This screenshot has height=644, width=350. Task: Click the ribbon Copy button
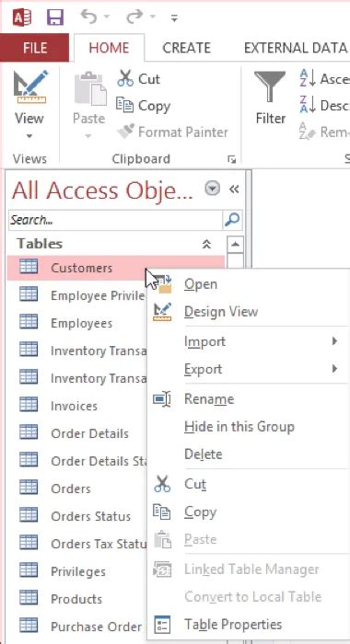tap(143, 106)
